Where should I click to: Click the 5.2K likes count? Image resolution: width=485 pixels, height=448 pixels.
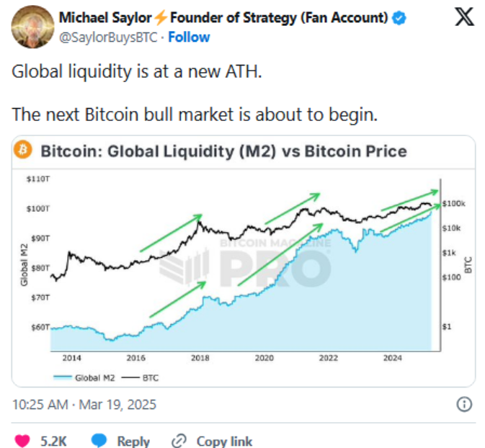(x=53, y=441)
